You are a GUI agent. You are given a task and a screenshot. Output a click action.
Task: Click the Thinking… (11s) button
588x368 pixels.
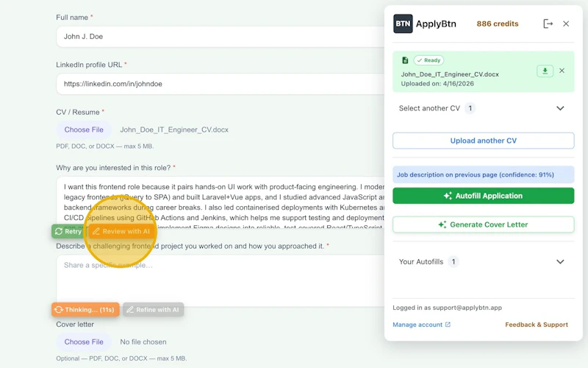(x=85, y=310)
